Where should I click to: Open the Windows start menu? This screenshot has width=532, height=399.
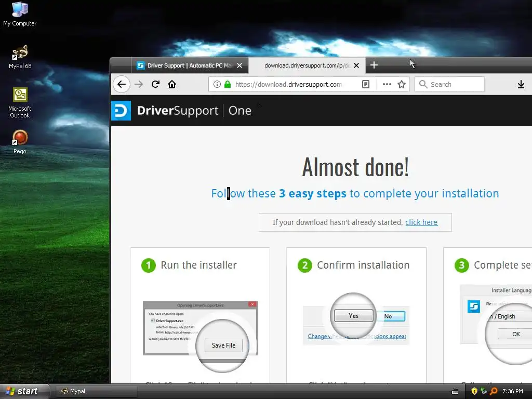coord(24,391)
